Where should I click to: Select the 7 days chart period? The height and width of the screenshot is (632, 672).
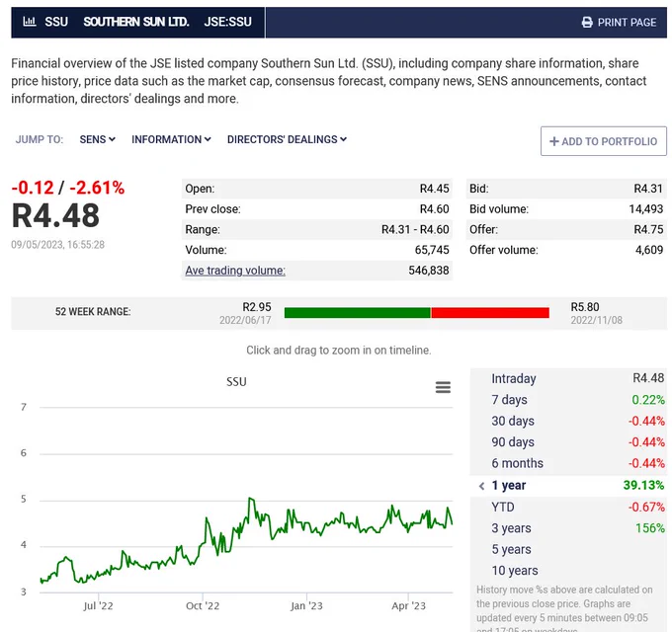pos(509,400)
